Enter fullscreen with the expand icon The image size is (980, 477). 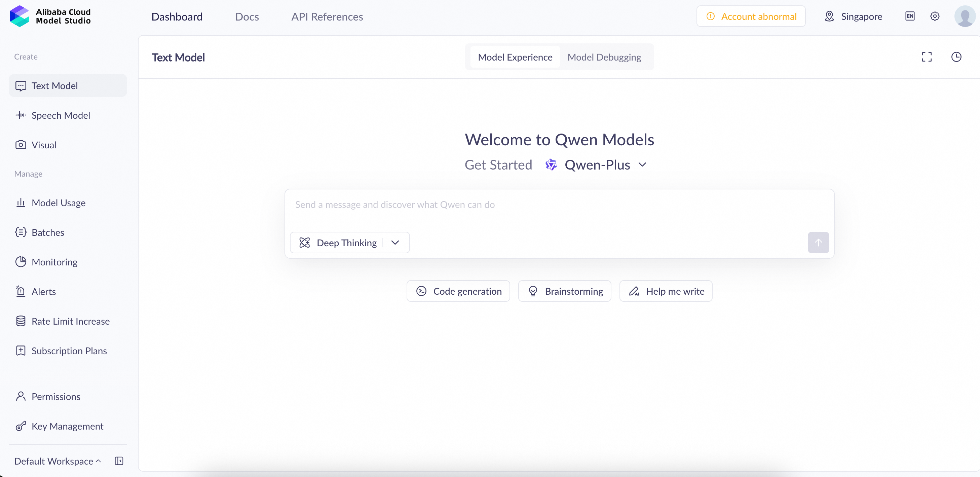[927, 57]
